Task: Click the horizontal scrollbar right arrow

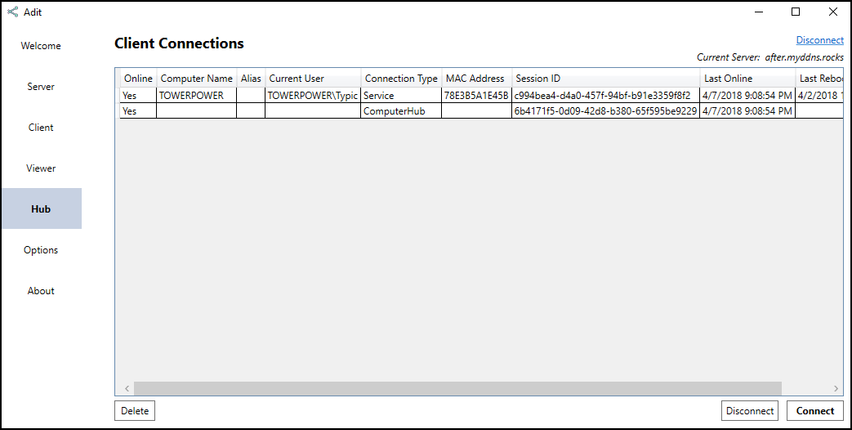Action: [837, 388]
